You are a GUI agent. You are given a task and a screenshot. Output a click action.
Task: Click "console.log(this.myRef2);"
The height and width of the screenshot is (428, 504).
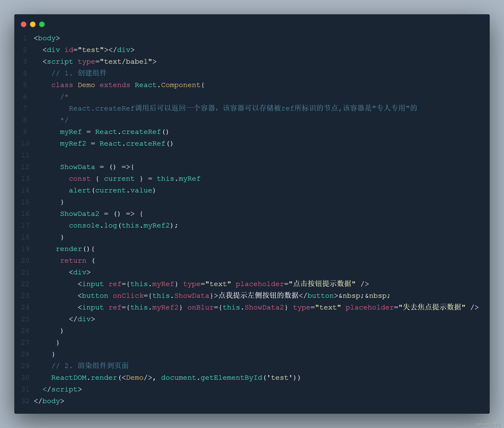pyautogui.click(x=123, y=225)
